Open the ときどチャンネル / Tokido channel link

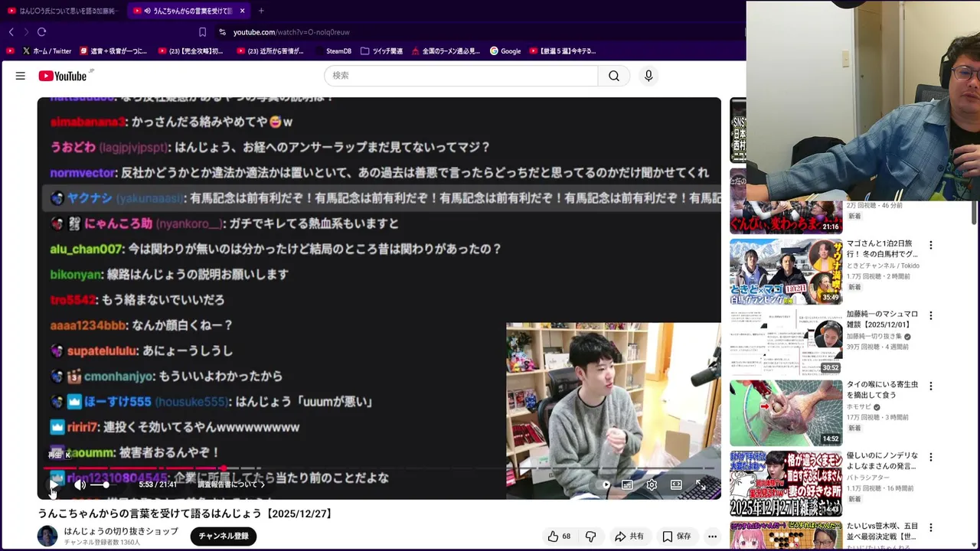pyautogui.click(x=883, y=266)
